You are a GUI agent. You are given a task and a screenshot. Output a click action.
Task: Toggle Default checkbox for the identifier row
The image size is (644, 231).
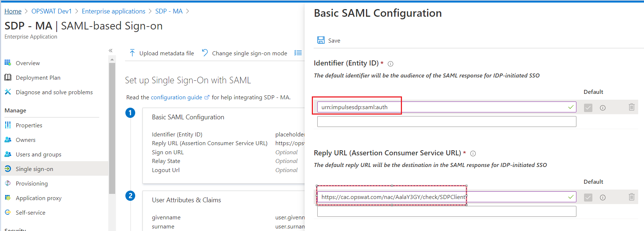pos(588,108)
